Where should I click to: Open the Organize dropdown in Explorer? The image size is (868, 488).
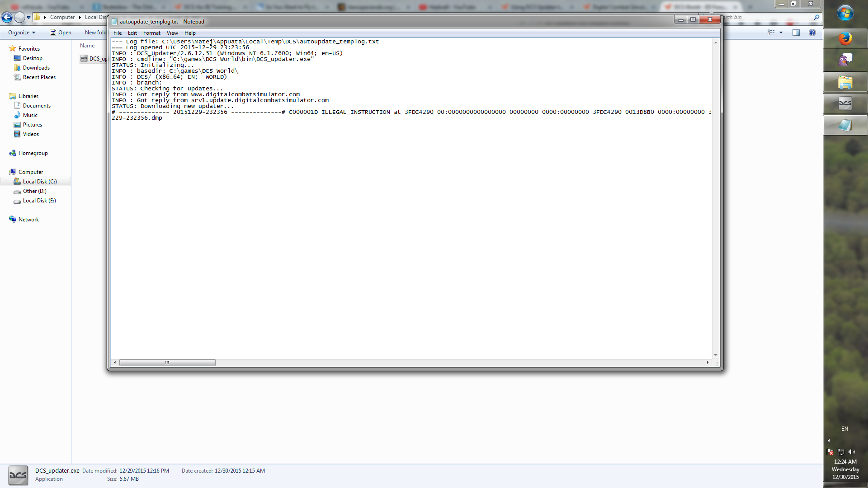[22, 33]
